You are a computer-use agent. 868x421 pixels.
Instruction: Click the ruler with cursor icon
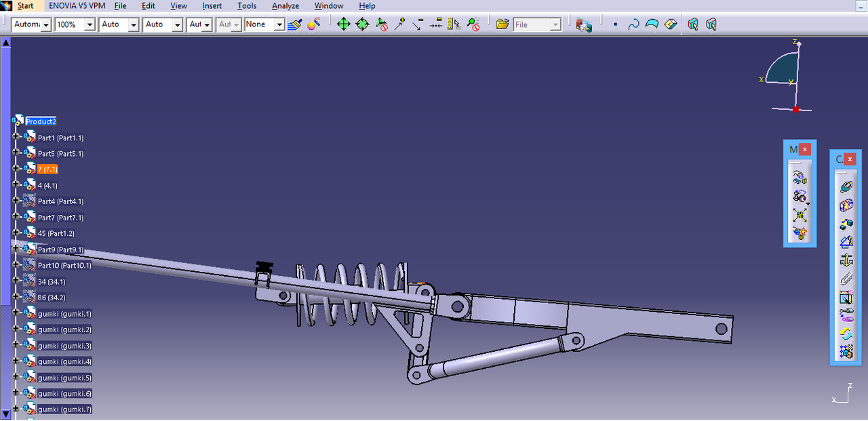click(454, 24)
